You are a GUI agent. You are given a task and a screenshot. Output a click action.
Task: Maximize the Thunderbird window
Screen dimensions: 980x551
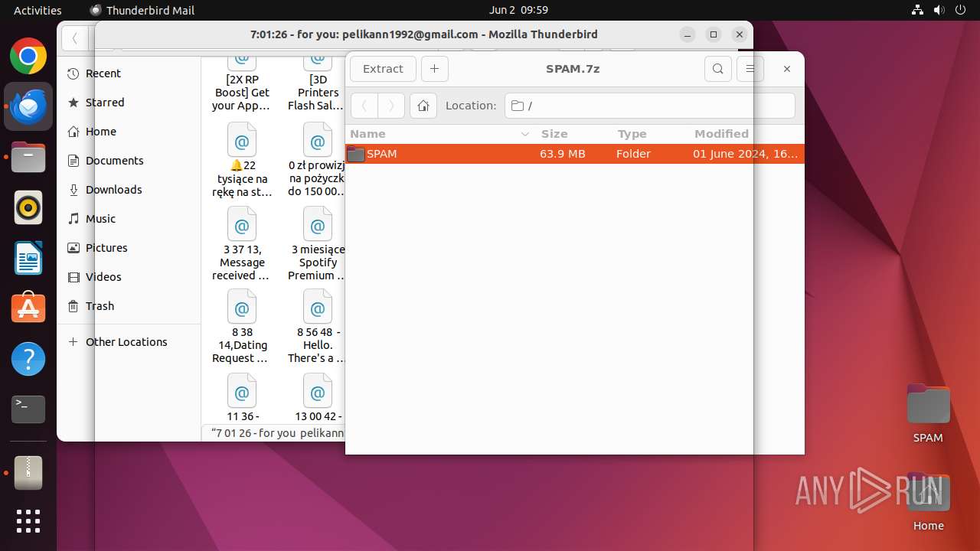(714, 34)
